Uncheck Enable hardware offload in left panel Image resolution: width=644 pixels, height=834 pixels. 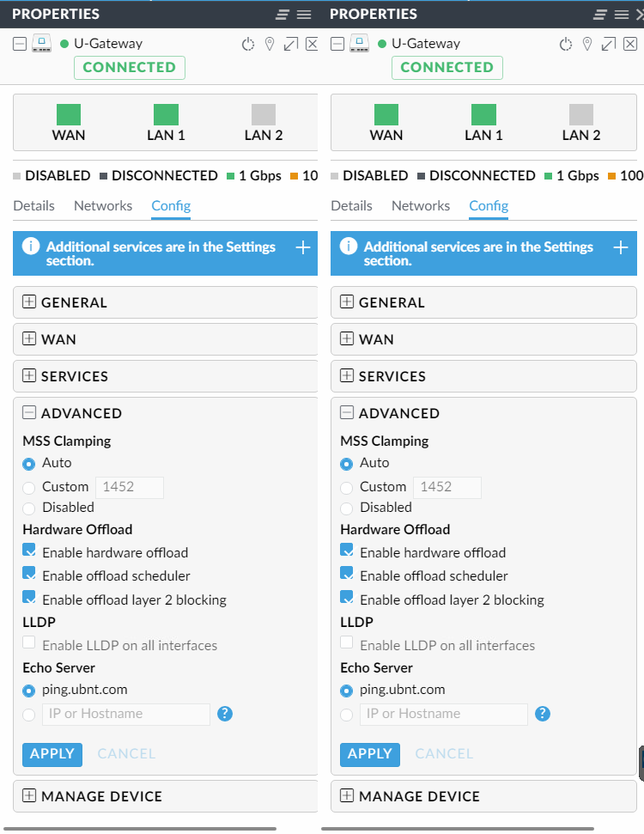(x=29, y=551)
